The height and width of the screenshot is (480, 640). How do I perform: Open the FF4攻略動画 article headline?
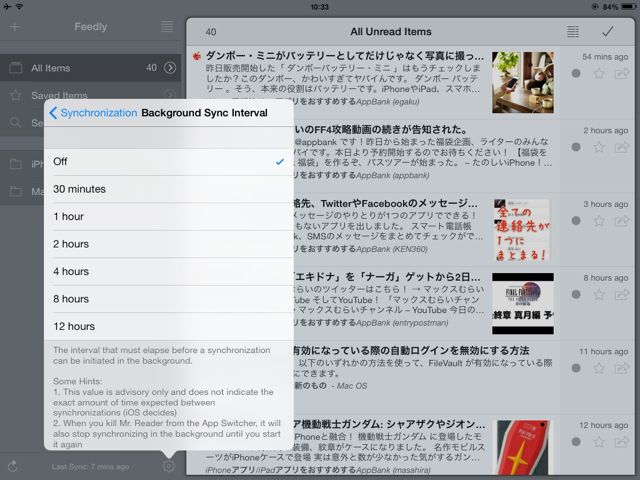tap(380, 130)
